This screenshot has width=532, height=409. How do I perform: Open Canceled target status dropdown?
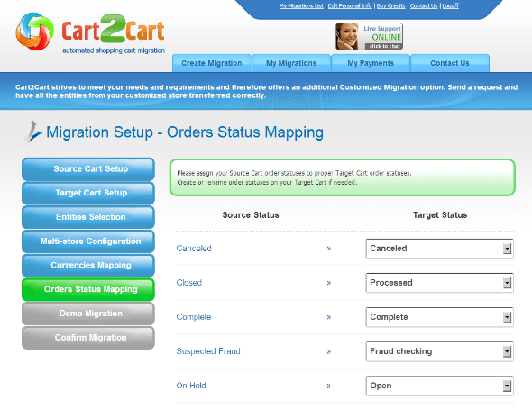(439, 249)
